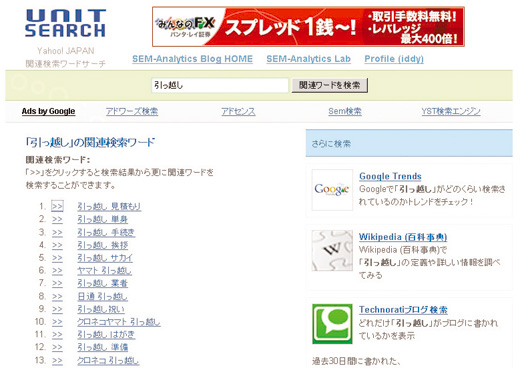Viewport: 520px width, 368px height.
Task: Open the 引っ越し祝い keyword link
Action: coord(101,309)
